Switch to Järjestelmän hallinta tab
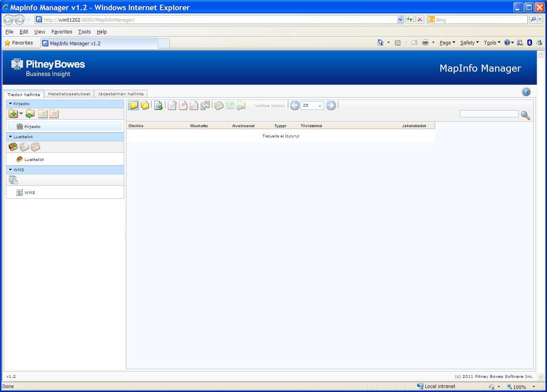 [121, 94]
